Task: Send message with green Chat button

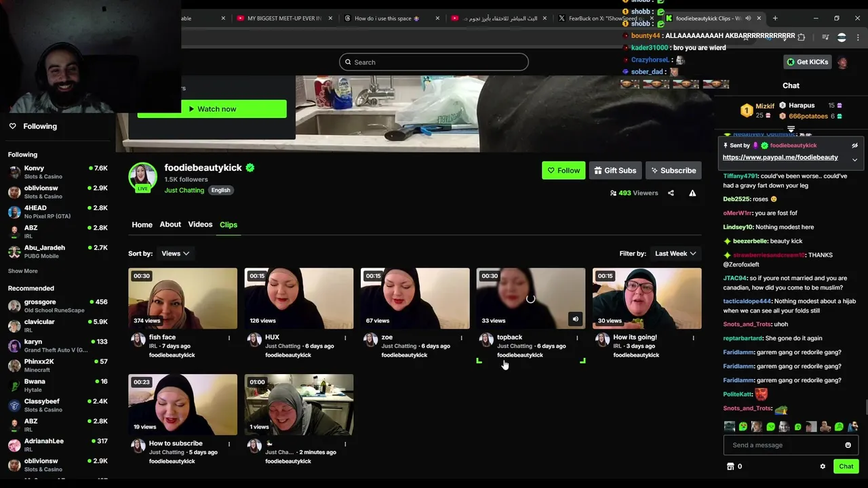Action: click(x=846, y=466)
